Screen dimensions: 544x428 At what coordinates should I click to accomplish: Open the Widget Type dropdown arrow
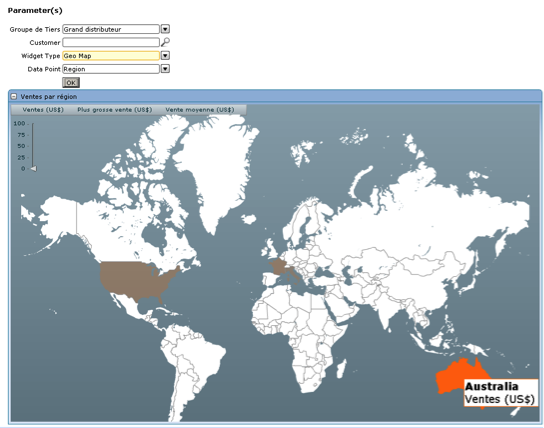point(165,55)
